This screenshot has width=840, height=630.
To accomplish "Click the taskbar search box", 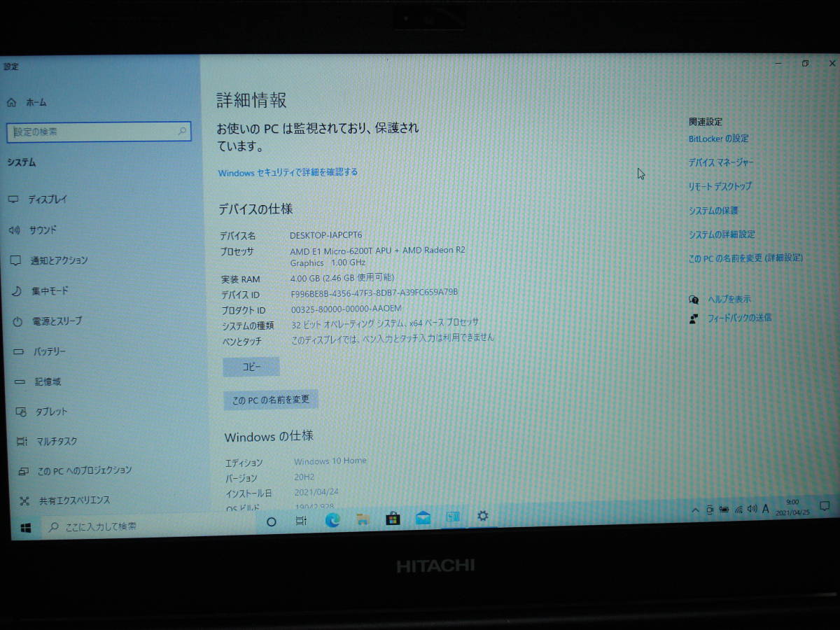I will click(x=147, y=526).
